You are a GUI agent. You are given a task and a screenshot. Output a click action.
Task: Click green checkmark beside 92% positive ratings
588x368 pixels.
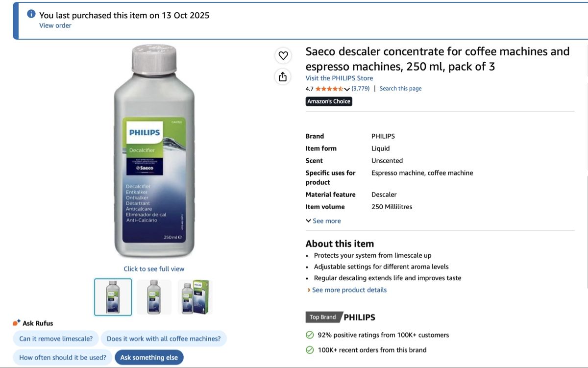[310, 335]
